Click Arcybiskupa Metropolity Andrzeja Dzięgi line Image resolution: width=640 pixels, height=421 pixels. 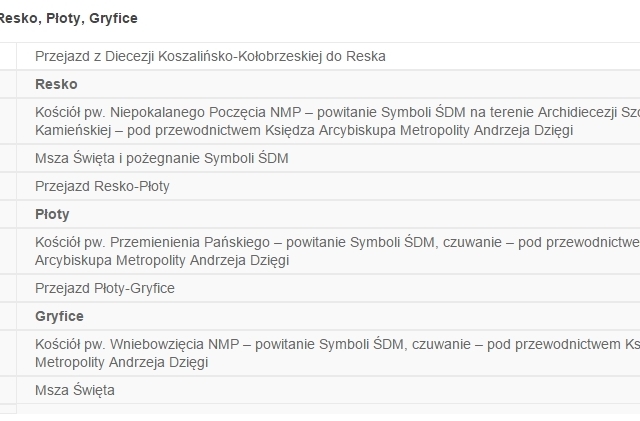162,260
